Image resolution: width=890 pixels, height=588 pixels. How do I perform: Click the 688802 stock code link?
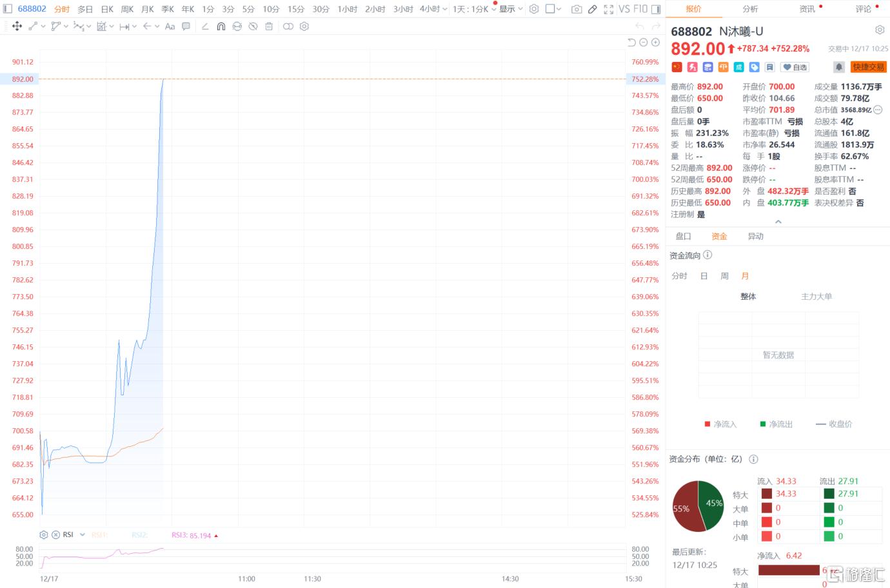pos(32,9)
